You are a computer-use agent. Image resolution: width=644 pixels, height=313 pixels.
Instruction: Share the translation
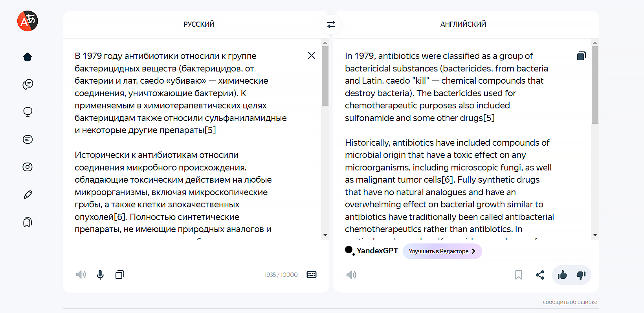(x=540, y=275)
